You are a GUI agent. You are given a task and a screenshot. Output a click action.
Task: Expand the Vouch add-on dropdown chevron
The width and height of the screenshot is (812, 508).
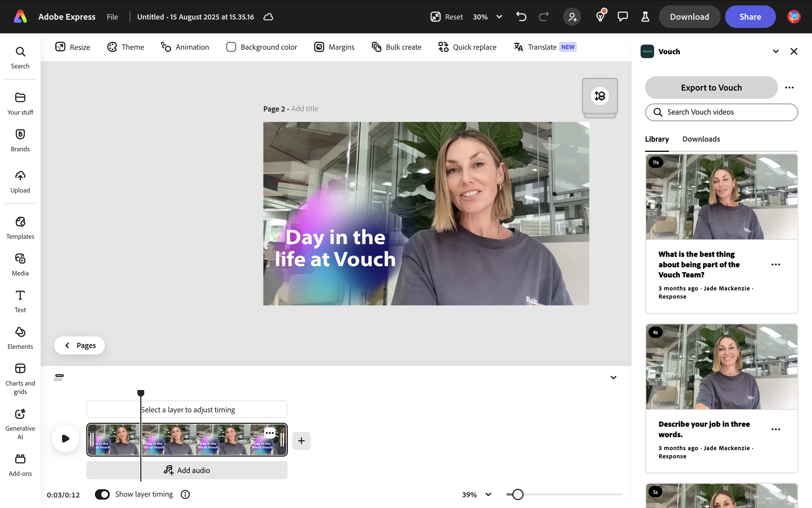(776, 51)
